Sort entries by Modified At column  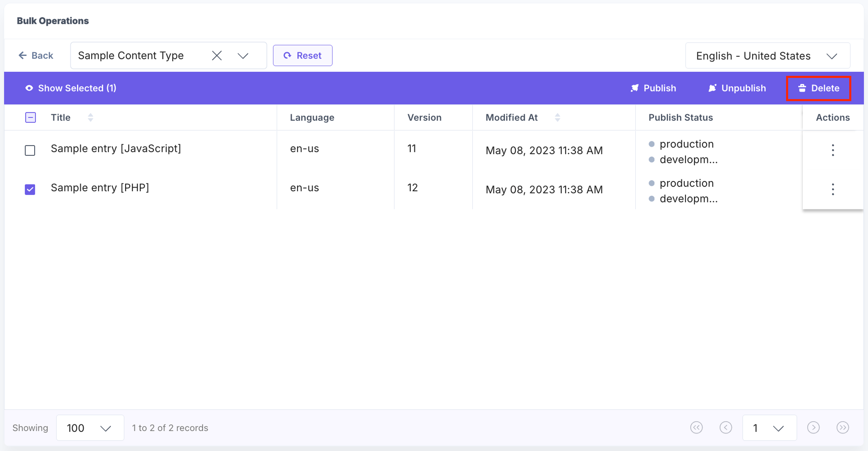(x=557, y=117)
